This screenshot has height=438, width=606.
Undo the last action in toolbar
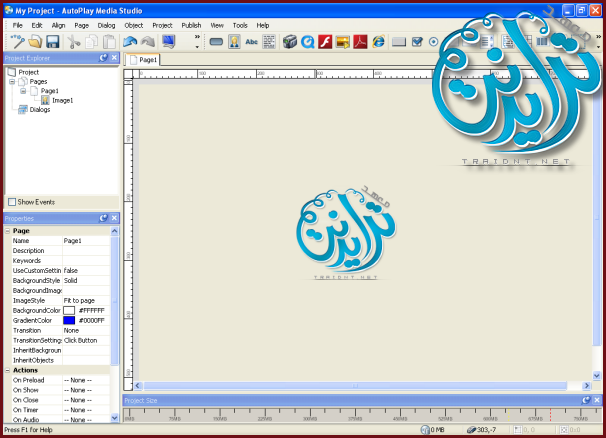pyautogui.click(x=130, y=41)
